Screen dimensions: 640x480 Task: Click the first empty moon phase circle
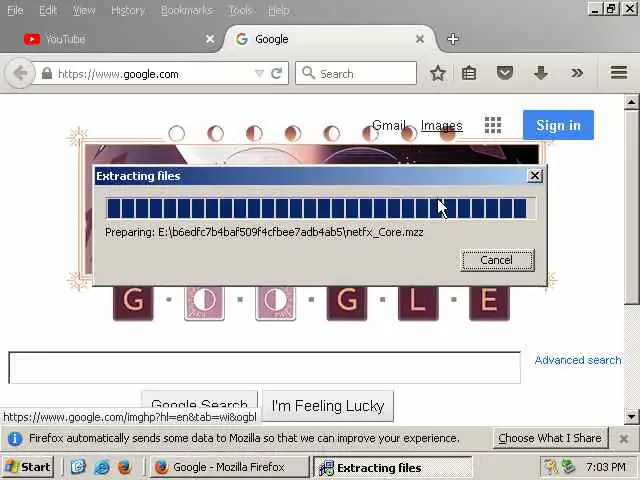[176, 133]
